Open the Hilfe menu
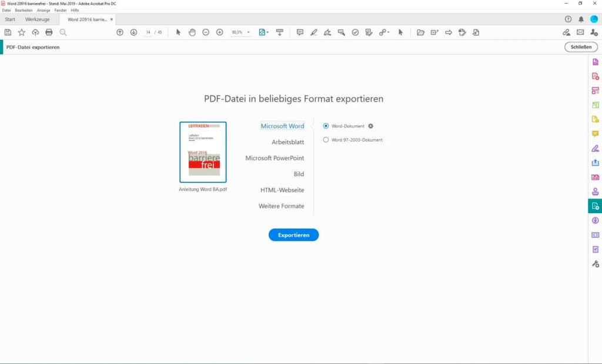Viewport: 602px width, 364px height. tap(75, 11)
